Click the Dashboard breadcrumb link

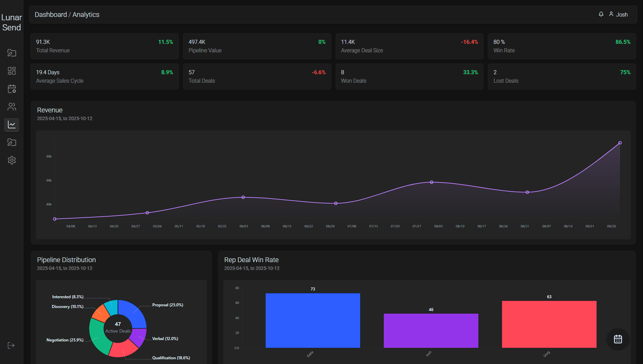coord(51,15)
